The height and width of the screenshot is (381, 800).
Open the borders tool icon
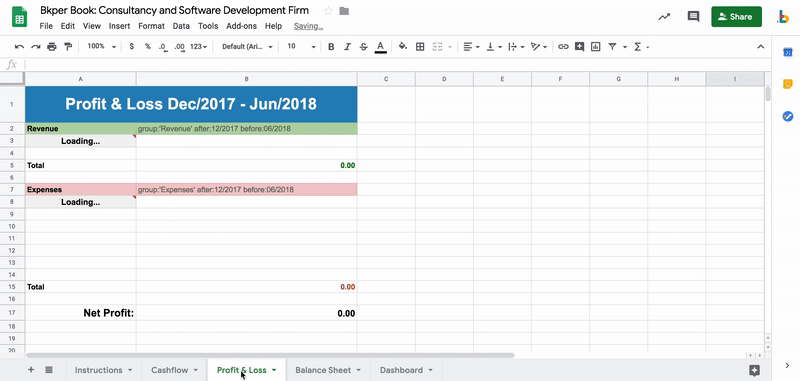click(x=420, y=47)
